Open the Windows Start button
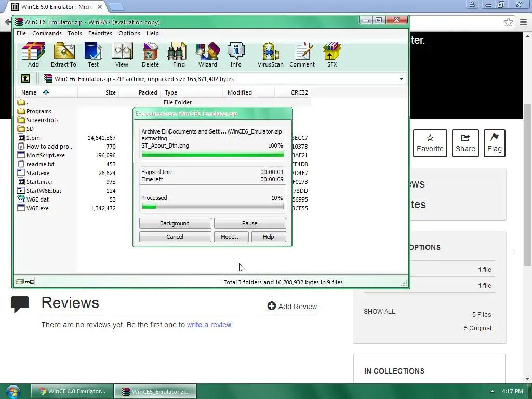Image resolution: width=532 pixels, height=399 pixels. (12, 392)
